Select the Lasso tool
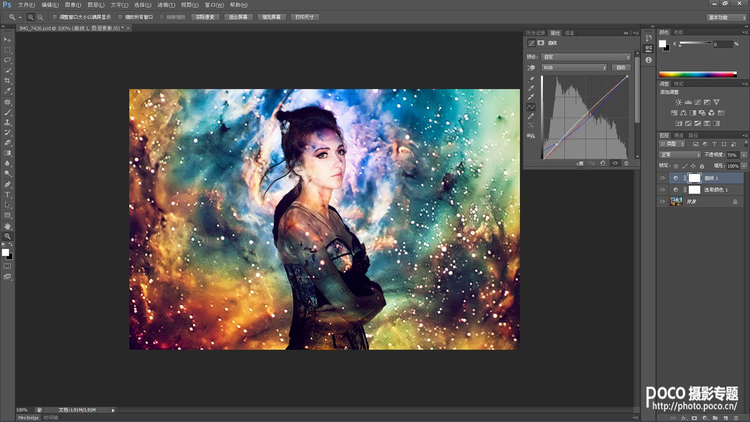The image size is (750, 422). [7, 60]
